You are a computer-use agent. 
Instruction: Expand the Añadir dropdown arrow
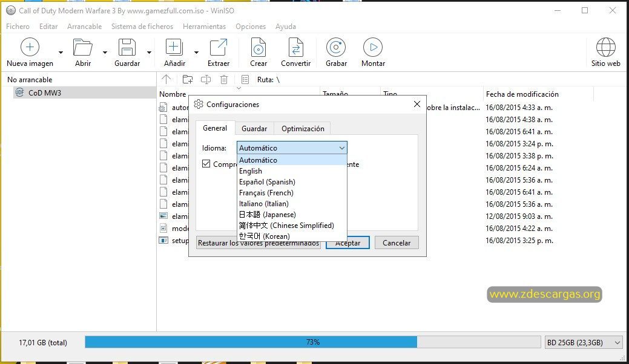(196, 53)
